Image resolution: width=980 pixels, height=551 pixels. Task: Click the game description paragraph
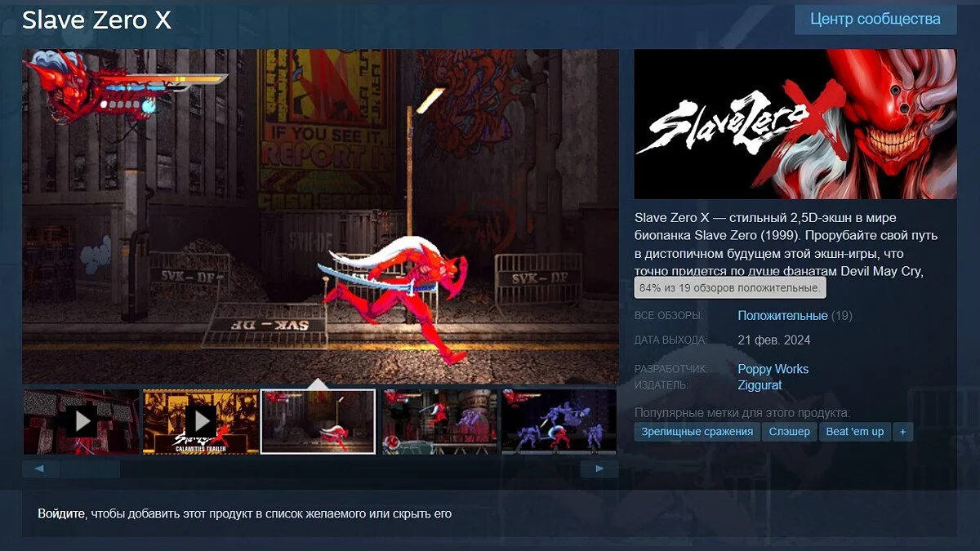click(x=786, y=245)
